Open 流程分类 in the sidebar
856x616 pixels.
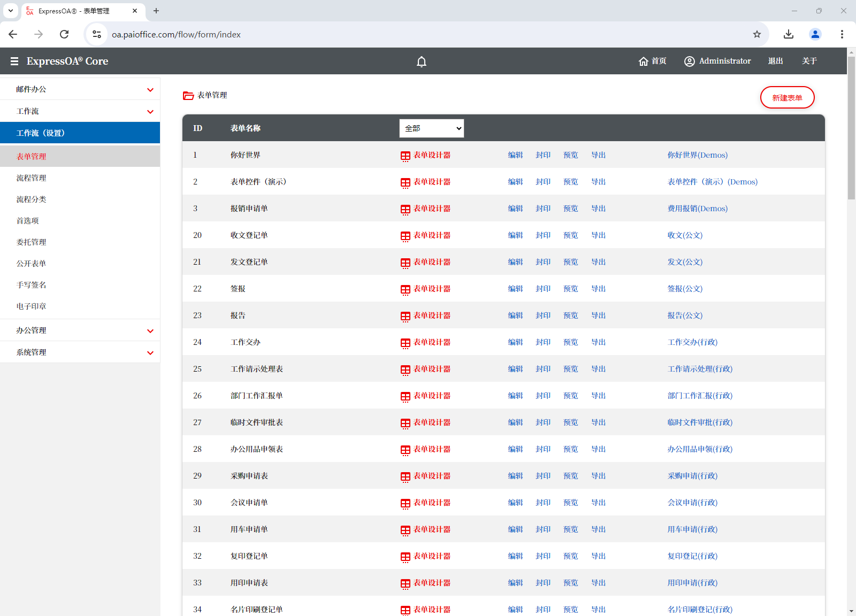[32, 199]
